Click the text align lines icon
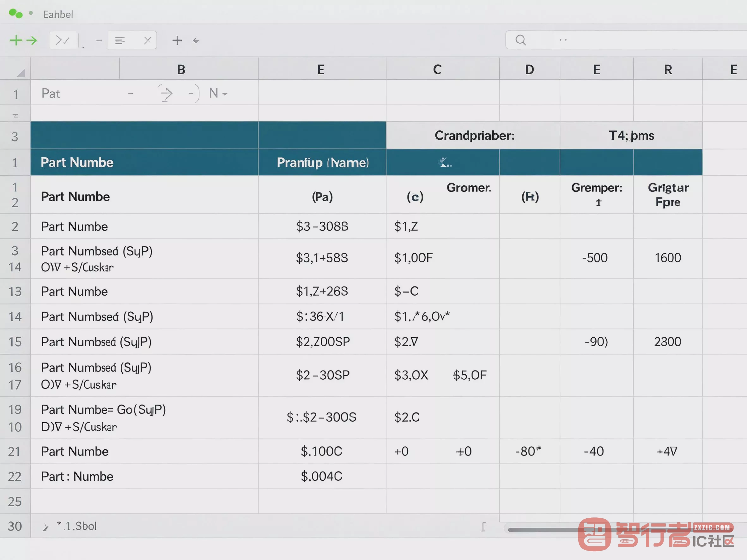Image resolution: width=747 pixels, height=560 pixels. [x=120, y=40]
